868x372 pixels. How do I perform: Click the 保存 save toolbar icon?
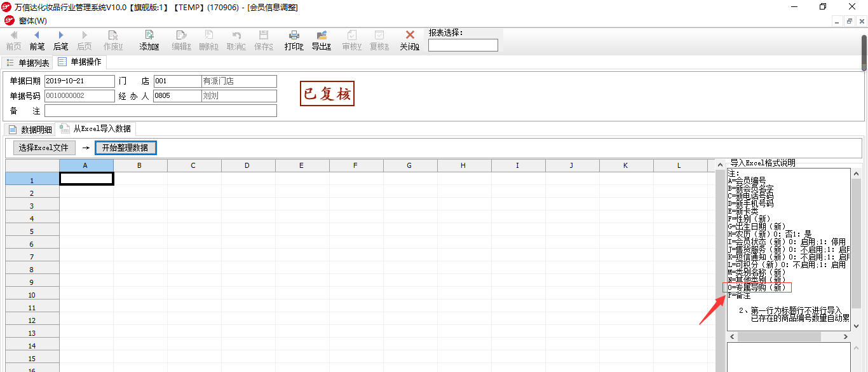click(x=264, y=41)
